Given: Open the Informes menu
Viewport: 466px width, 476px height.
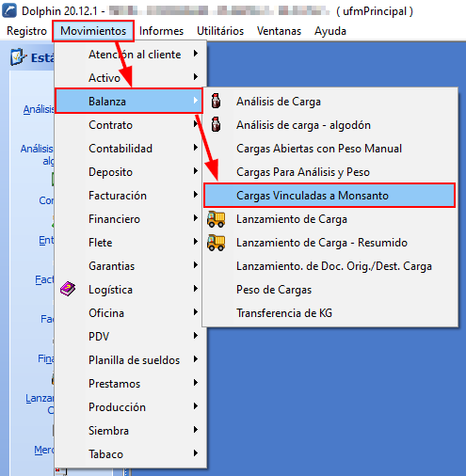Looking at the screenshot, I should tap(161, 31).
